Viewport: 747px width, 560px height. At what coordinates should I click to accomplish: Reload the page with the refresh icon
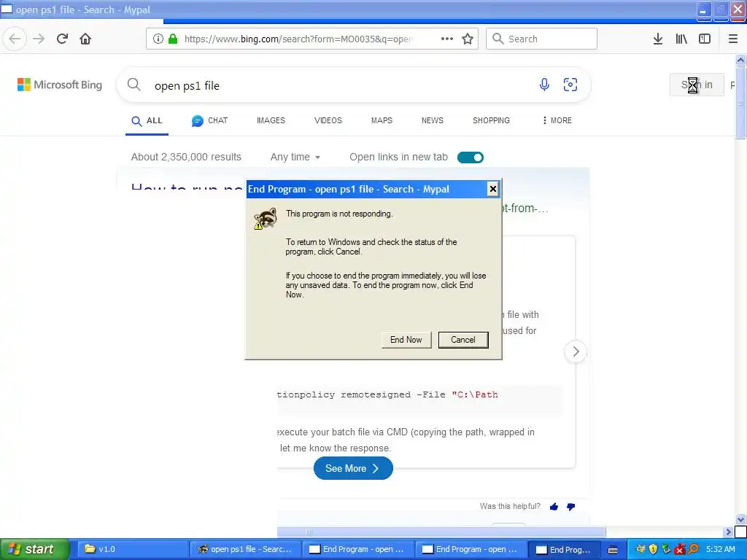(x=62, y=39)
